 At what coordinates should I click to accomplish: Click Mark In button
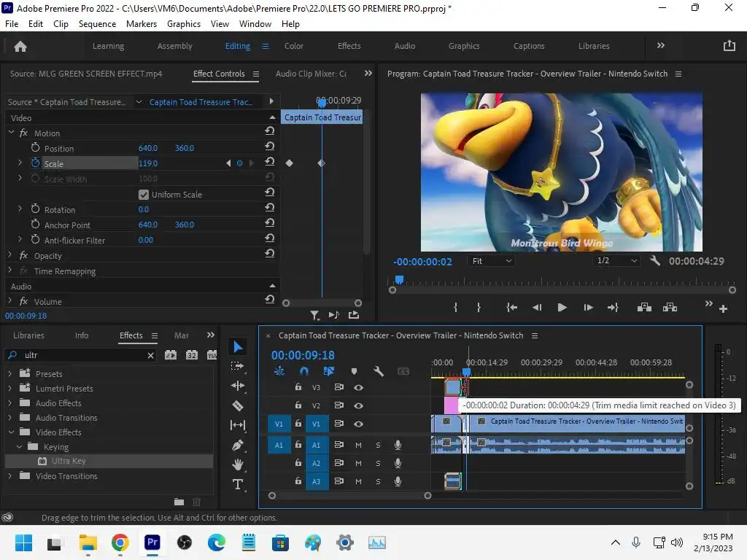[x=455, y=308]
